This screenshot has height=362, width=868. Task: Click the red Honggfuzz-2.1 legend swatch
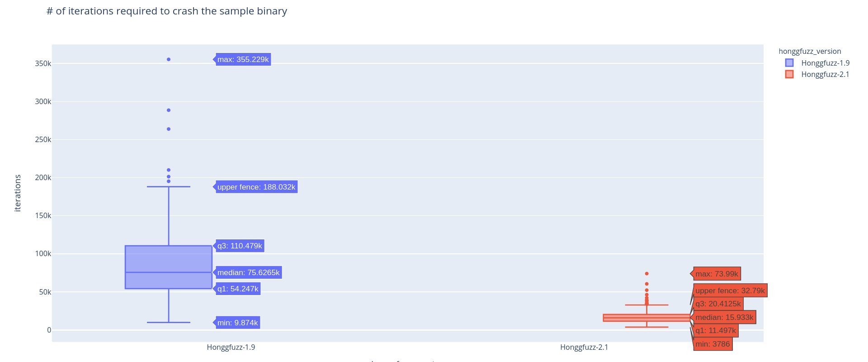[789, 74]
